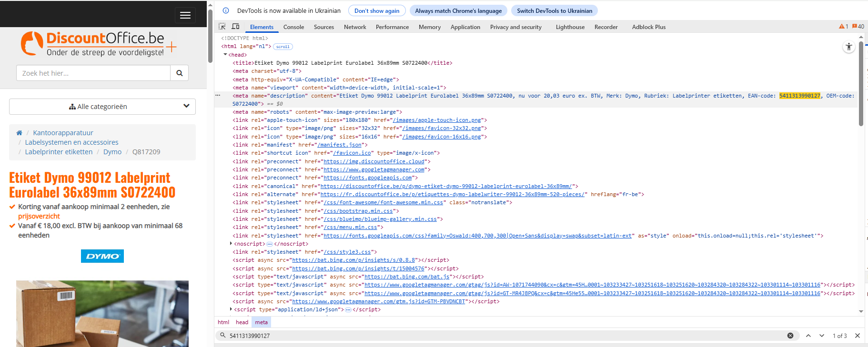Select html in DOM breadcrumb bar
868x347 pixels.
pyautogui.click(x=223, y=322)
